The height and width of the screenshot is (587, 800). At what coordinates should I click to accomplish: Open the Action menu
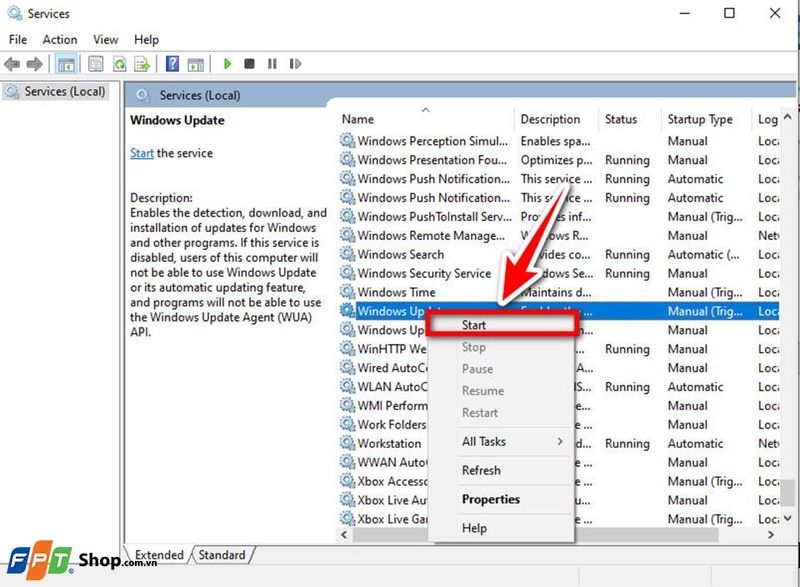(60, 39)
